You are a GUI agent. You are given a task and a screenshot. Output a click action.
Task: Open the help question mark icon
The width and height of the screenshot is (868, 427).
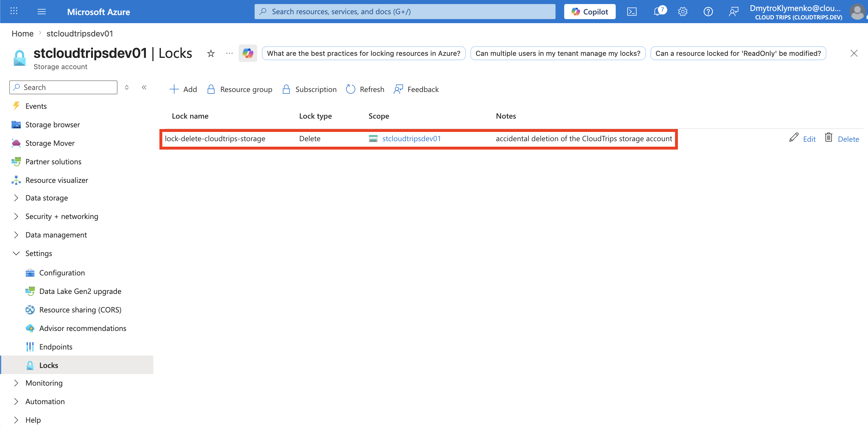[x=708, y=12]
